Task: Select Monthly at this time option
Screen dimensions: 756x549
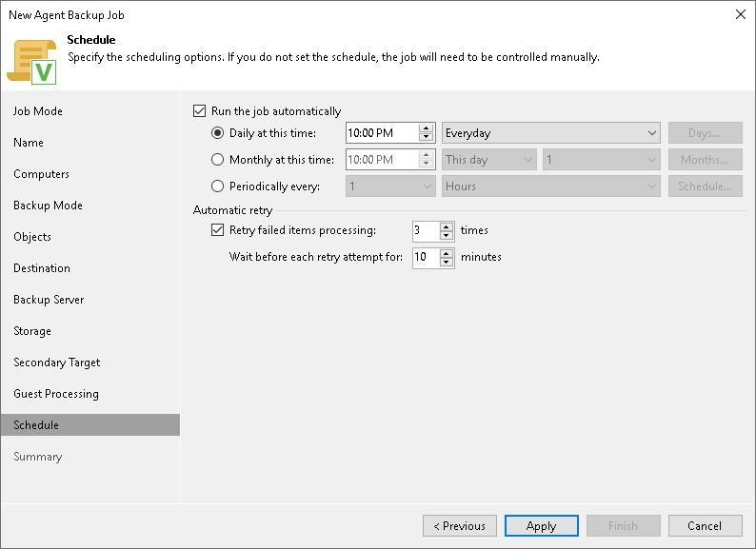Action: point(217,160)
